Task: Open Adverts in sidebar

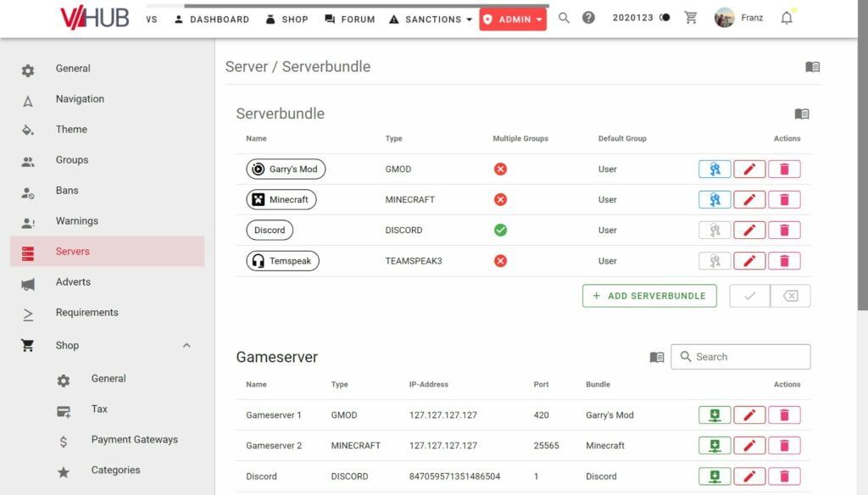Action: 108,282
